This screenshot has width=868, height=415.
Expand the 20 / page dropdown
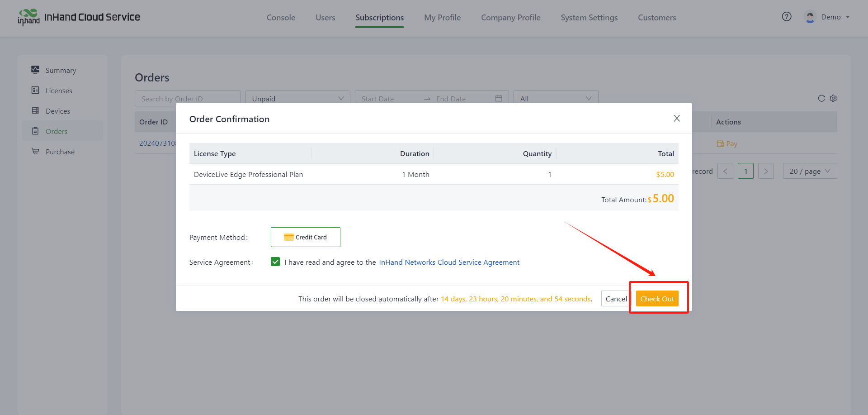tap(809, 171)
